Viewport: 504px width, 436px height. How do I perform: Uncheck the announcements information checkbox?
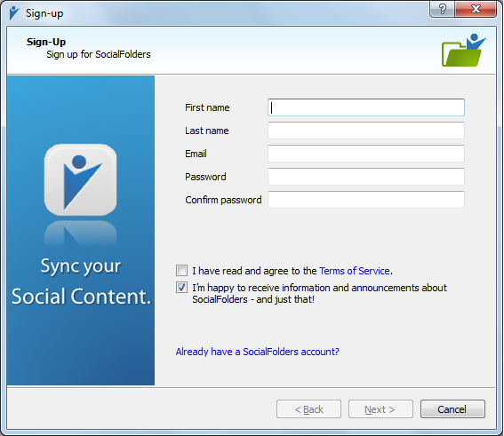(x=181, y=288)
